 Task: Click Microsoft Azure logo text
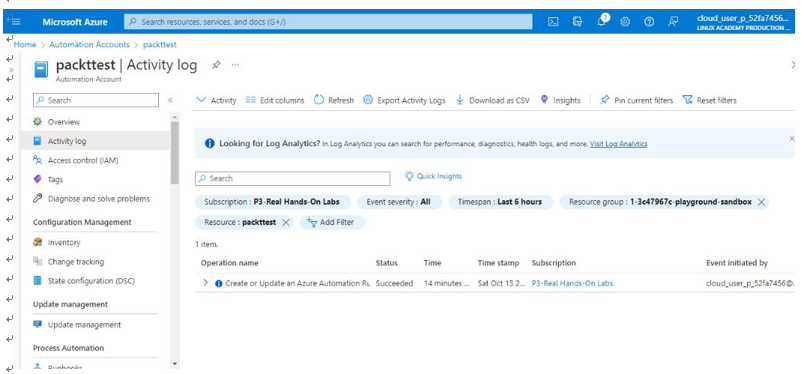pyautogui.click(x=75, y=22)
